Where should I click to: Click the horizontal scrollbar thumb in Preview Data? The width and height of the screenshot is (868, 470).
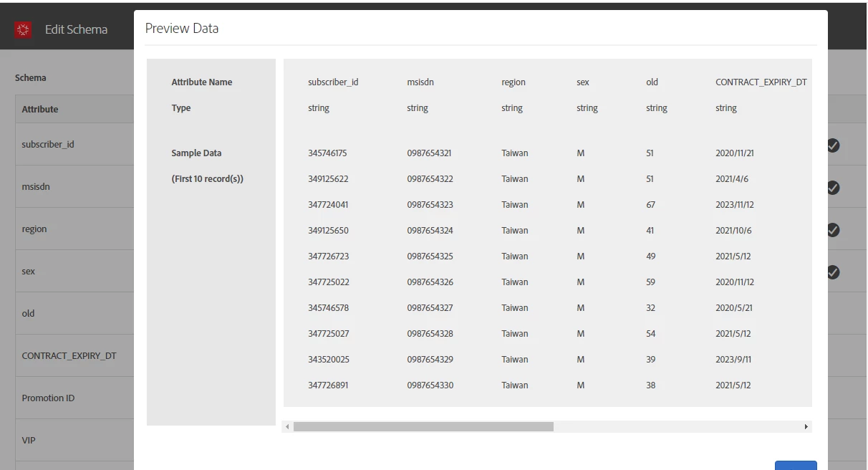423,427
